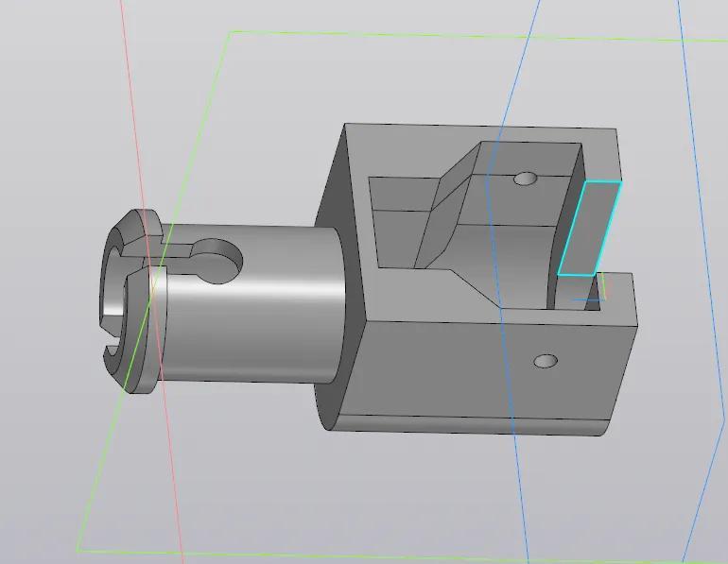The width and height of the screenshot is (728, 564).
Task: Select the keyhole-shaped slot on the shaft
Action: tap(204, 261)
